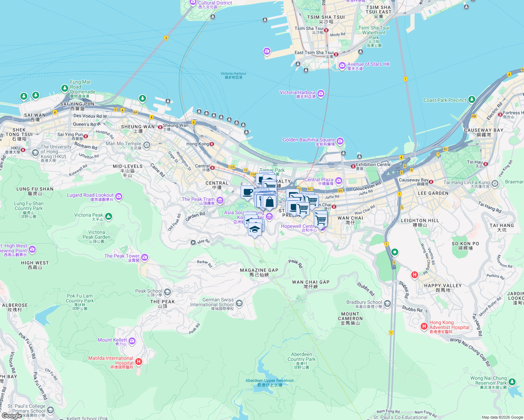Select the Man Mo Temple marker
Screen dimensions: 524x420
[x=147, y=144]
